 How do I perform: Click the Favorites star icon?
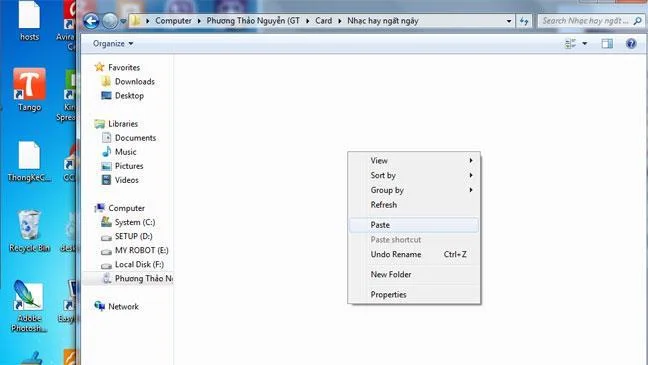tap(99, 67)
